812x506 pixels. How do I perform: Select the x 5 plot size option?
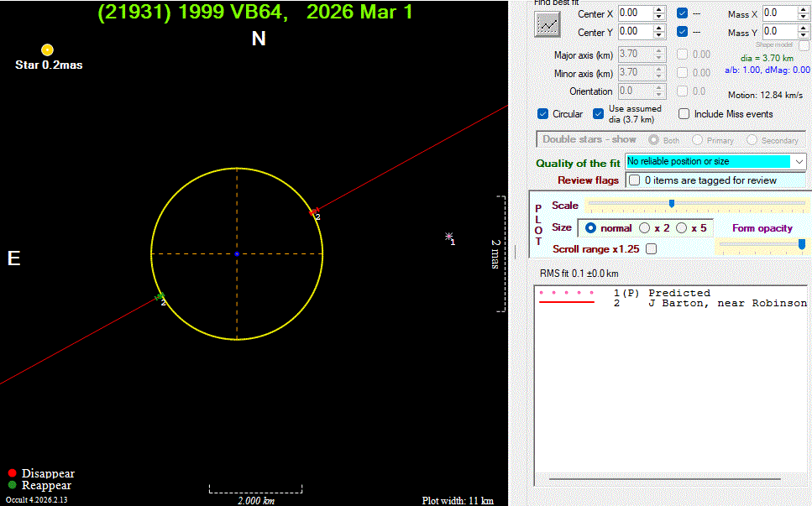[x=681, y=228]
